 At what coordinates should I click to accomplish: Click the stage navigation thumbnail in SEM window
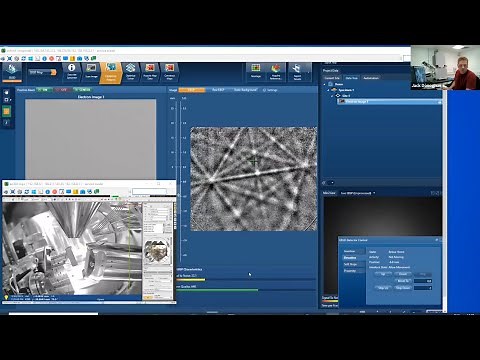click(x=157, y=250)
